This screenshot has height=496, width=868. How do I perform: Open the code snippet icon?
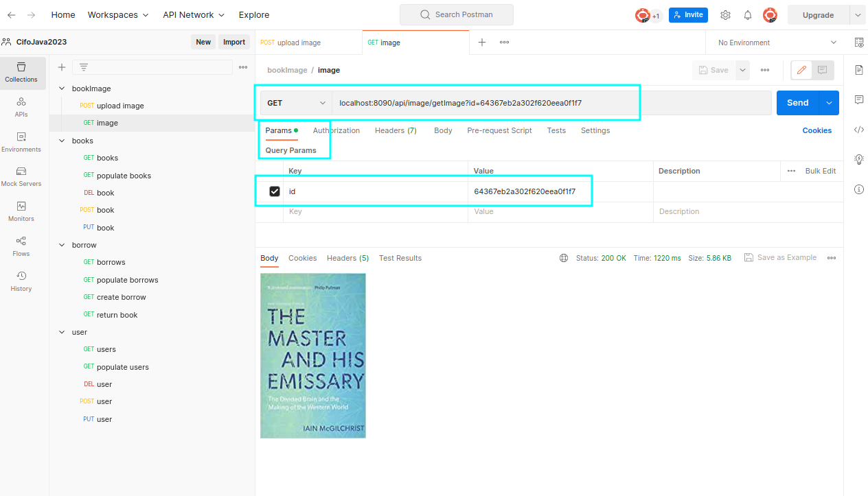point(859,130)
